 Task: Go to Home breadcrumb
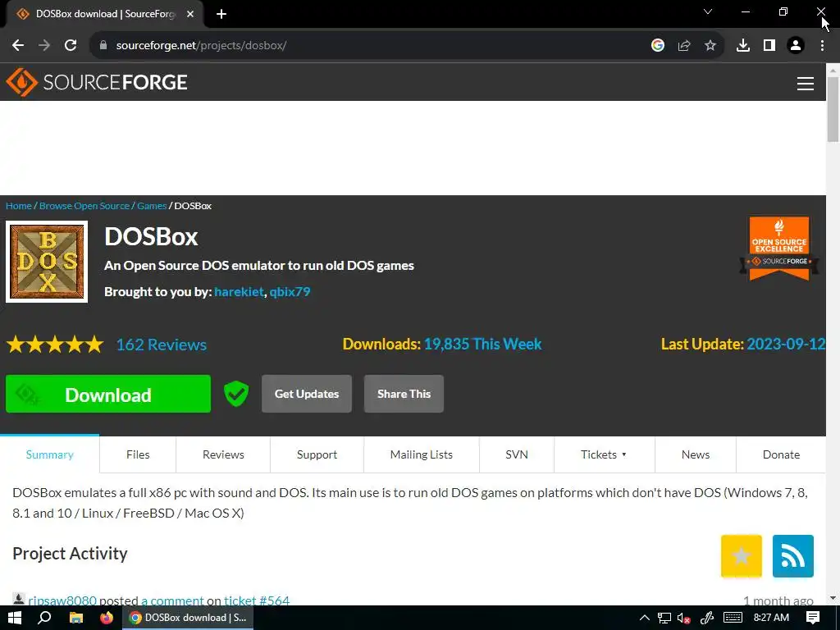coord(19,206)
